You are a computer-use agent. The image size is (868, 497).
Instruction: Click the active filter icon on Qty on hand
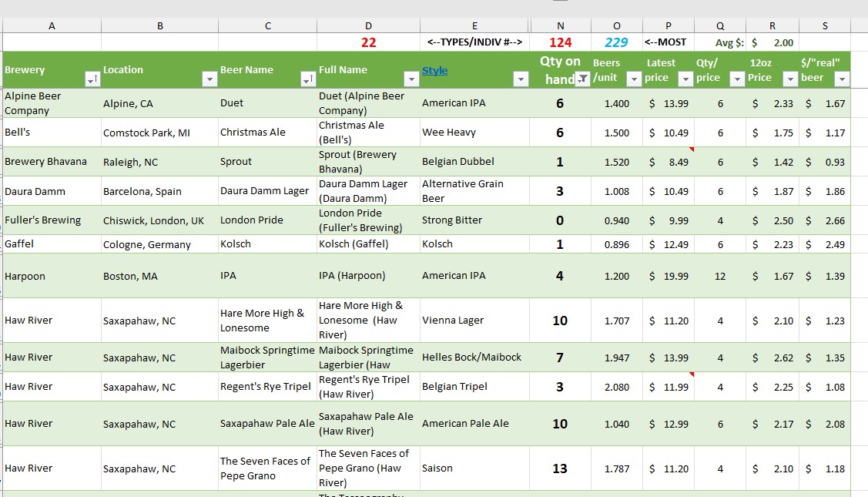click(x=583, y=79)
